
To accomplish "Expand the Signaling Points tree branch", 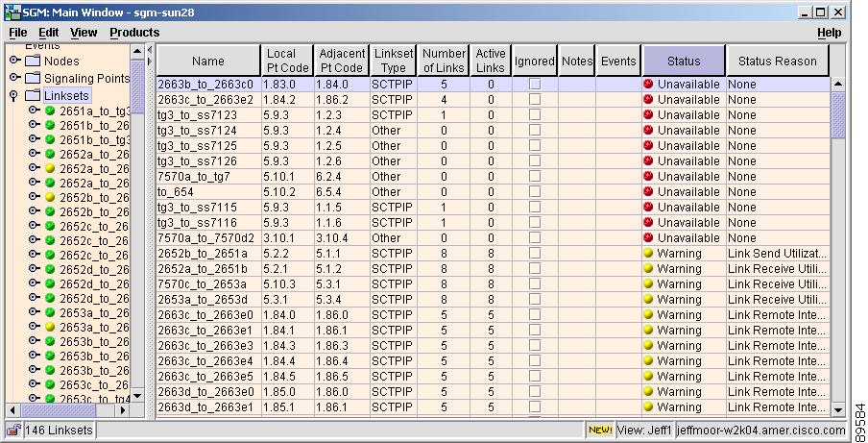I will tap(14, 79).
